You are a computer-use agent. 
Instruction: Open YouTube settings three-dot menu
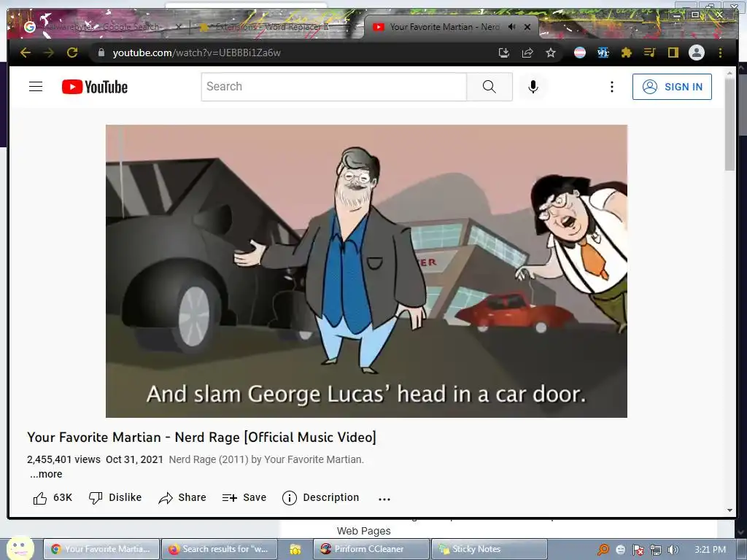(612, 87)
